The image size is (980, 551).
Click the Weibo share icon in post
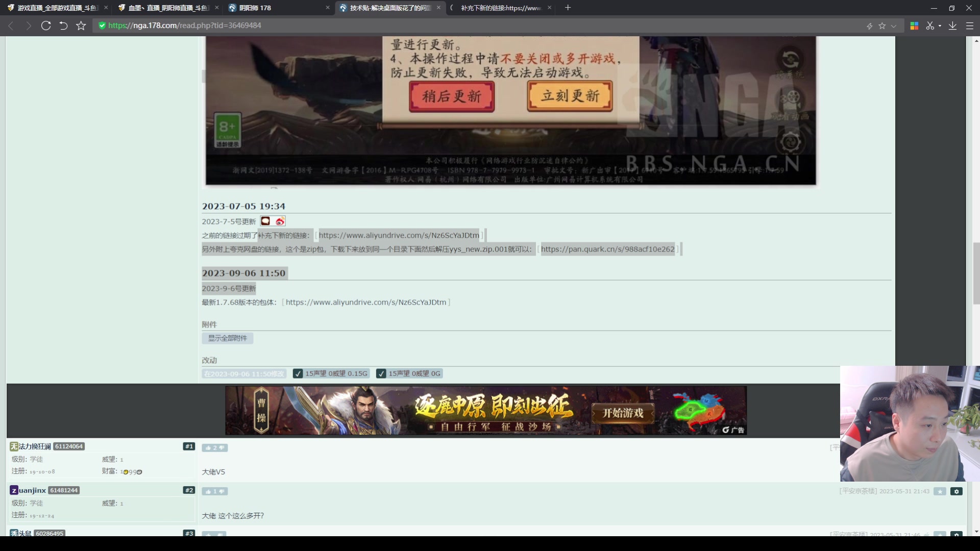pyautogui.click(x=280, y=221)
